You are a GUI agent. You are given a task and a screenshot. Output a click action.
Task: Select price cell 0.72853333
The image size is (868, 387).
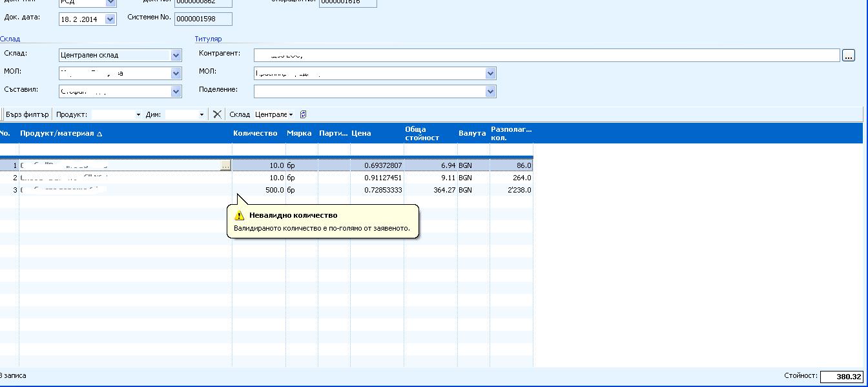tap(377, 190)
